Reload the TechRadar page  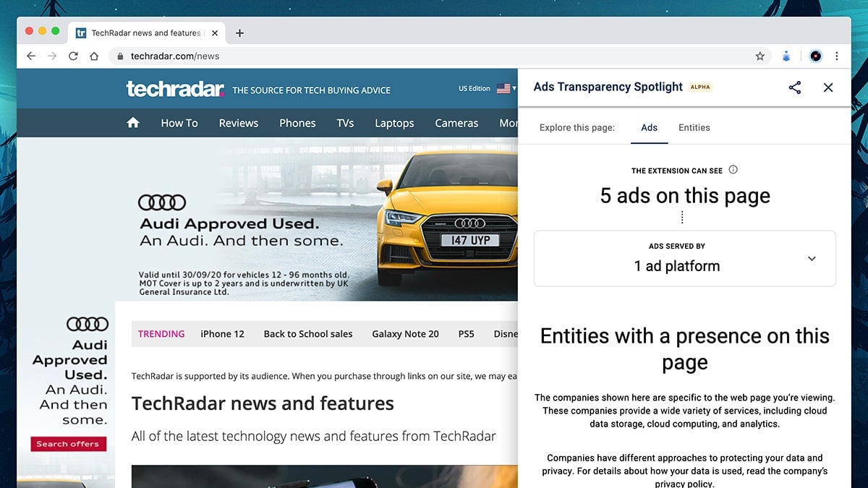[72, 56]
